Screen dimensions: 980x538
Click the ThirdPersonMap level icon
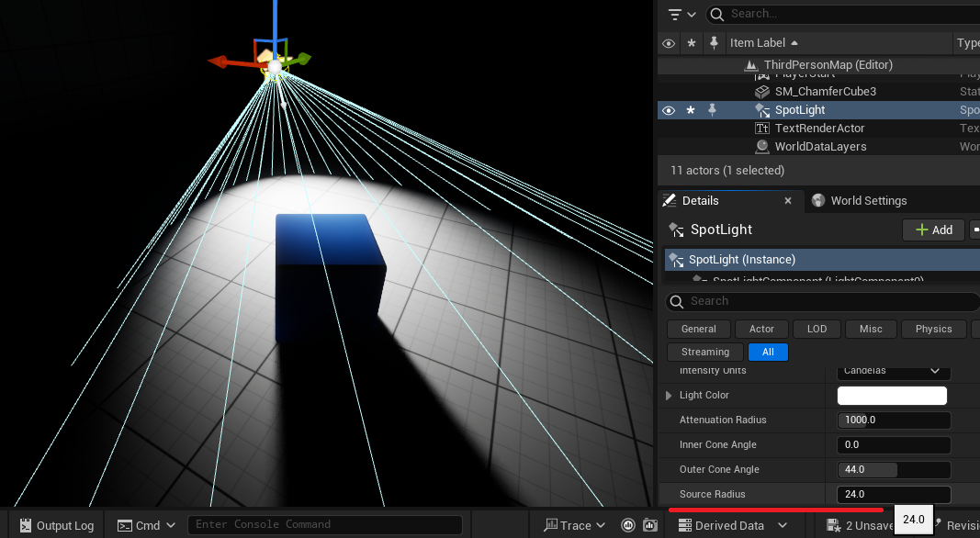click(x=751, y=65)
